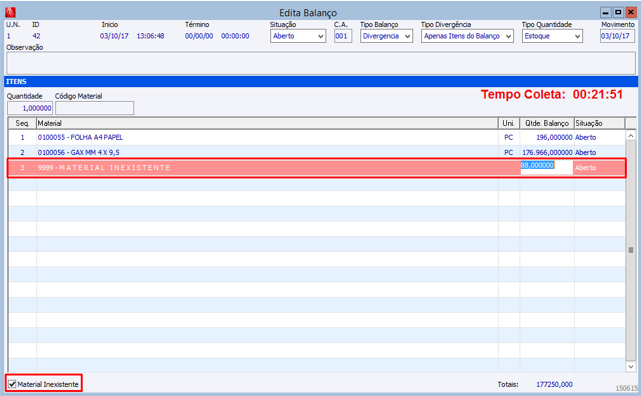
Task: Click inside the Observação text box
Action: (320, 63)
